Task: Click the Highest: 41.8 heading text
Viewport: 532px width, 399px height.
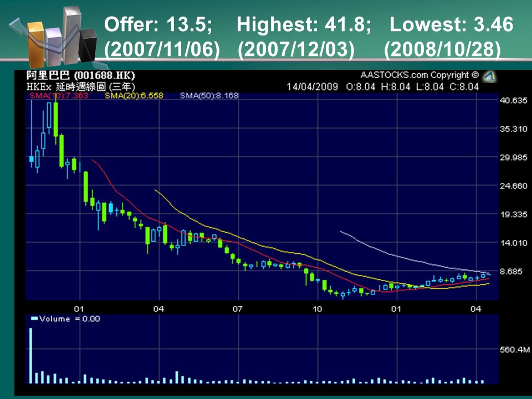Action: (x=304, y=24)
